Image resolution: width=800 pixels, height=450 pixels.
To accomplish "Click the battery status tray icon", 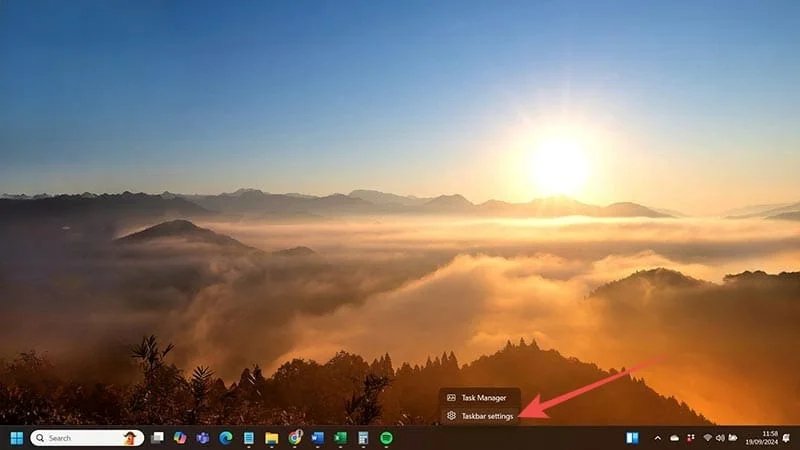I will pos(733,438).
